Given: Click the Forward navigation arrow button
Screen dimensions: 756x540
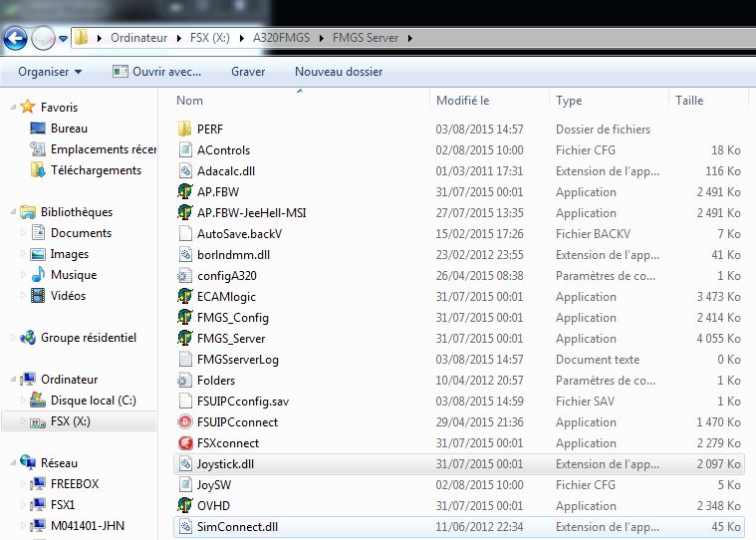Looking at the screenshot, I should (x=44, y=38).
